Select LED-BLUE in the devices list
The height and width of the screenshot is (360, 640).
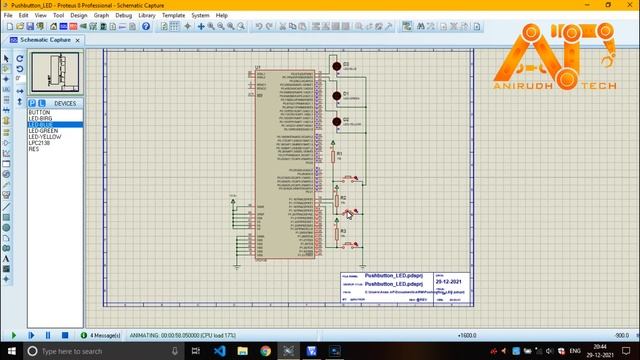[x=55, y=124]
